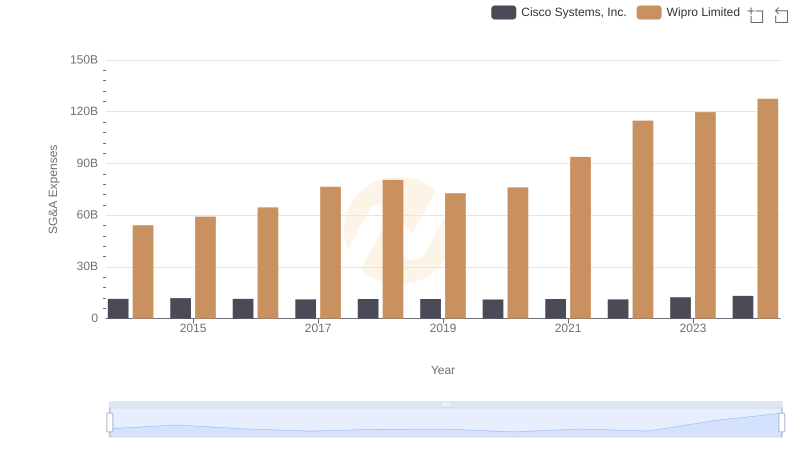
Task: Click the Wipro bar for 2017
Action: click(x=331, y=253)
